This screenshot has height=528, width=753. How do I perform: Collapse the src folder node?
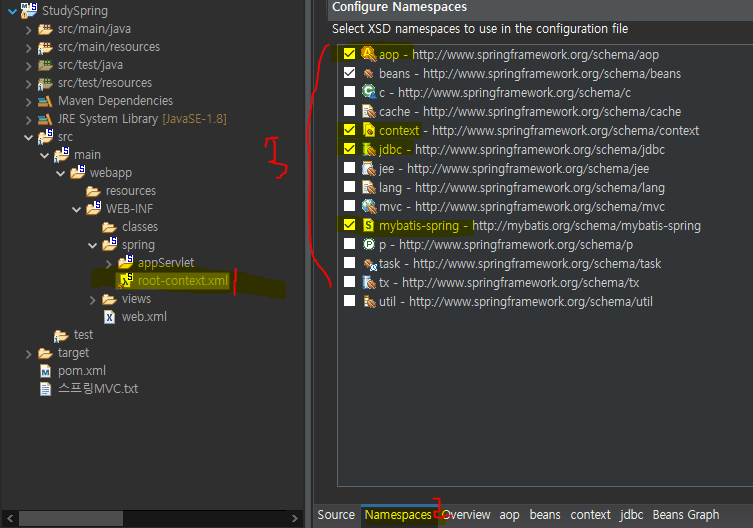point(28,137)
